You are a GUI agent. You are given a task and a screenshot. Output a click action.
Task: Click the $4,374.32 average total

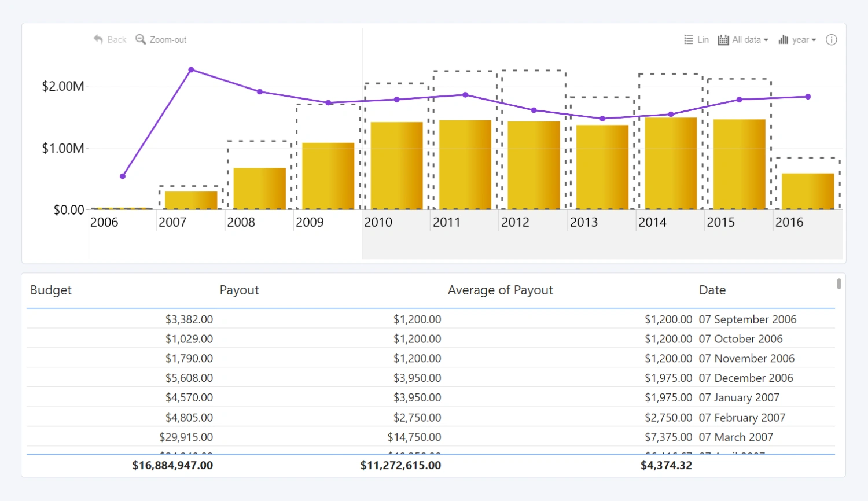666,465
